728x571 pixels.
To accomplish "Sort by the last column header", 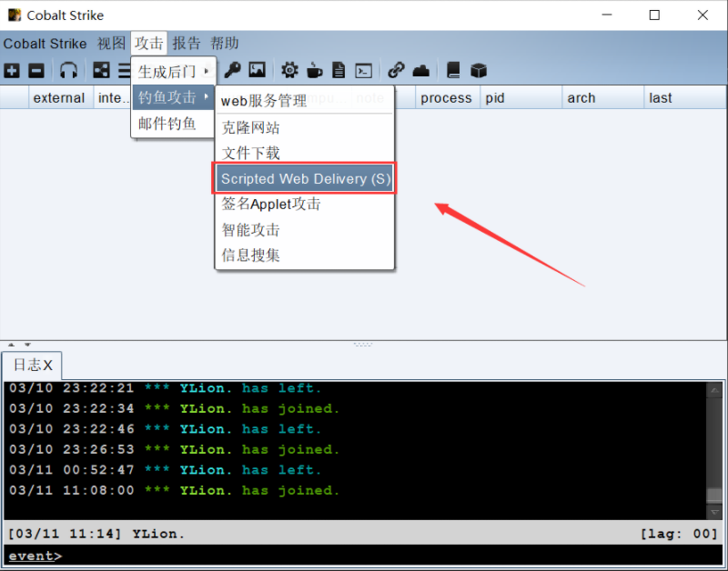I will (685, 98).
